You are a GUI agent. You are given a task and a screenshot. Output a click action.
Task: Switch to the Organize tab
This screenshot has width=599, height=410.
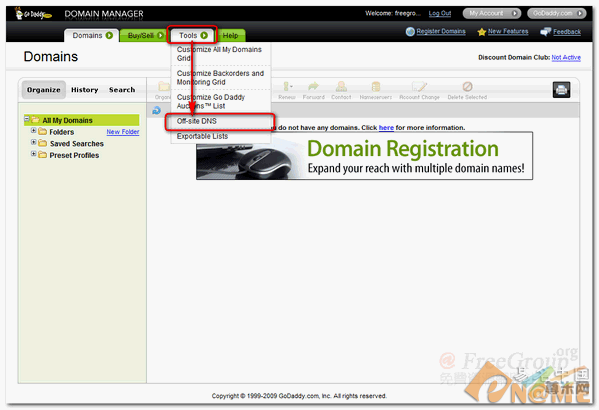tap(44, 90)
